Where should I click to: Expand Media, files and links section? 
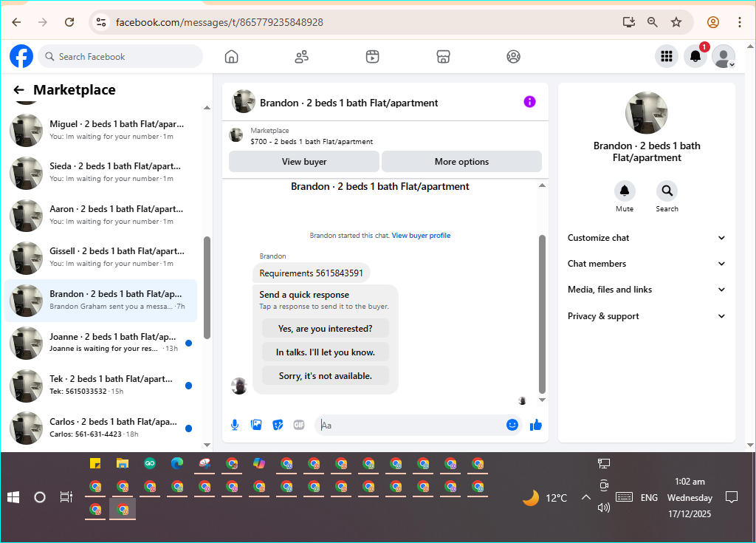point(646,290)
